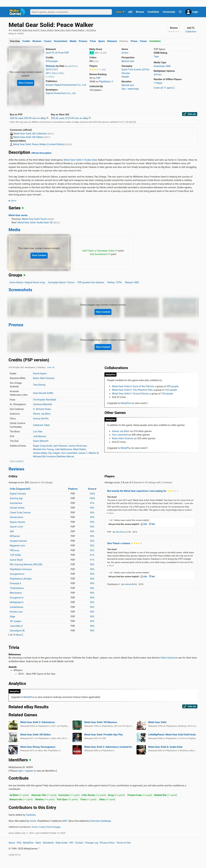Image resolution: width=206 pixels, height=868 pixels.
Task: Click the 'Metal Gear series' link
Action: coord(18,215)
